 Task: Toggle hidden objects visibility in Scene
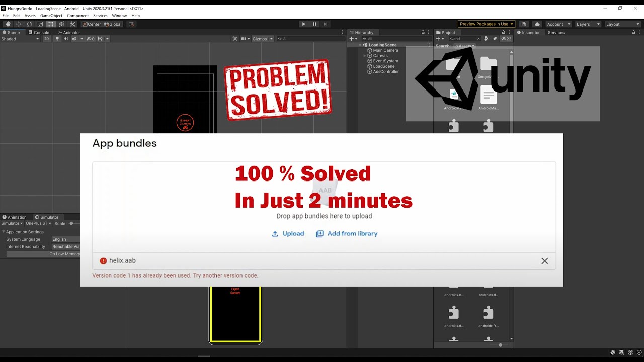[x=90, y=39]
